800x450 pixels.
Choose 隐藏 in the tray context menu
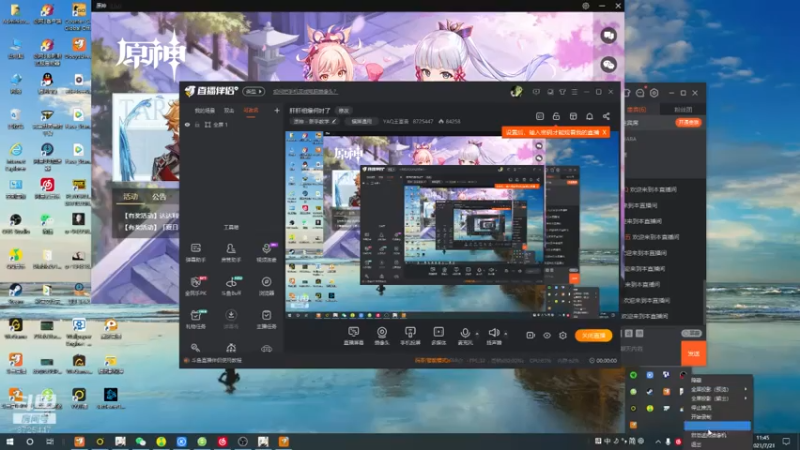coord(696,380)
